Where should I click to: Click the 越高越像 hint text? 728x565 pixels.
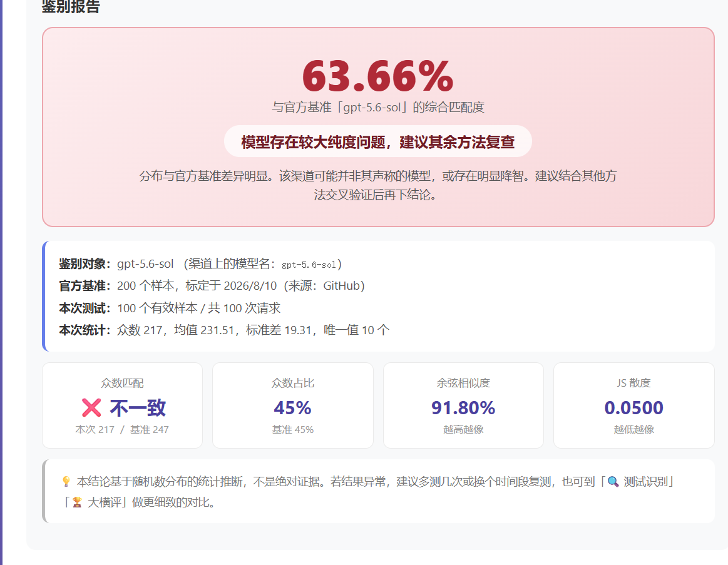[463, 429]
